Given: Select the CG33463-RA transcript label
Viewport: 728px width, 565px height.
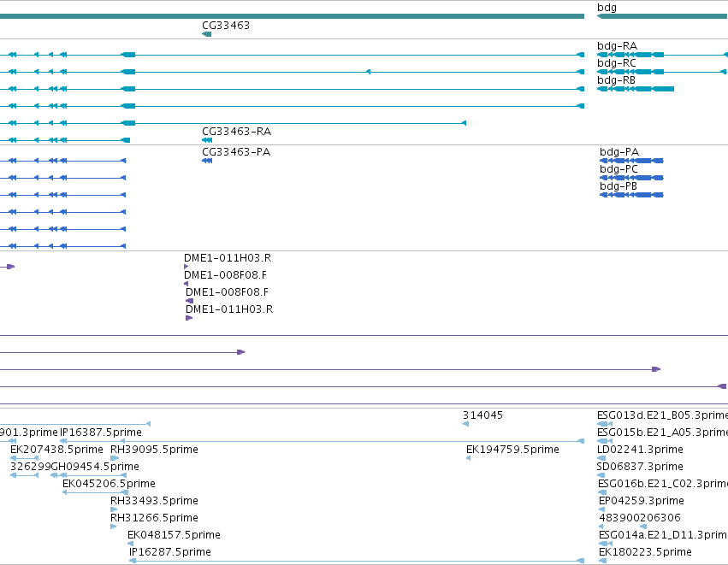Looking at the screenshot, I should click(237, 132).
